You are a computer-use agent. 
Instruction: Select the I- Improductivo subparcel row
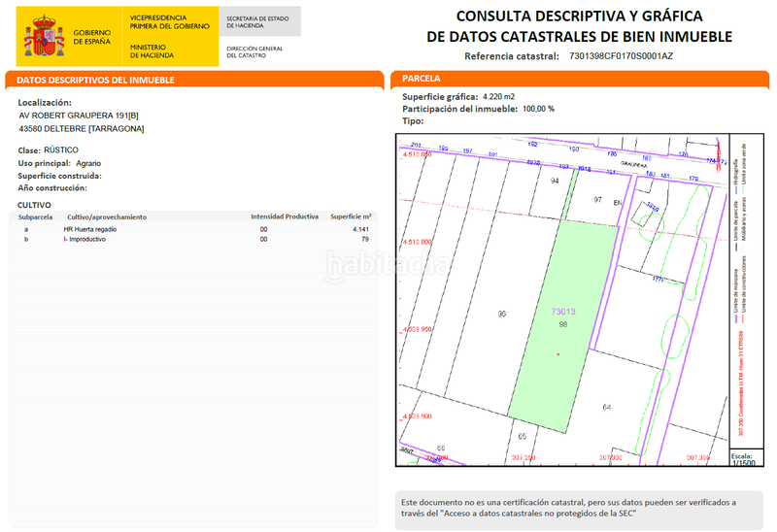click(194, 239)
